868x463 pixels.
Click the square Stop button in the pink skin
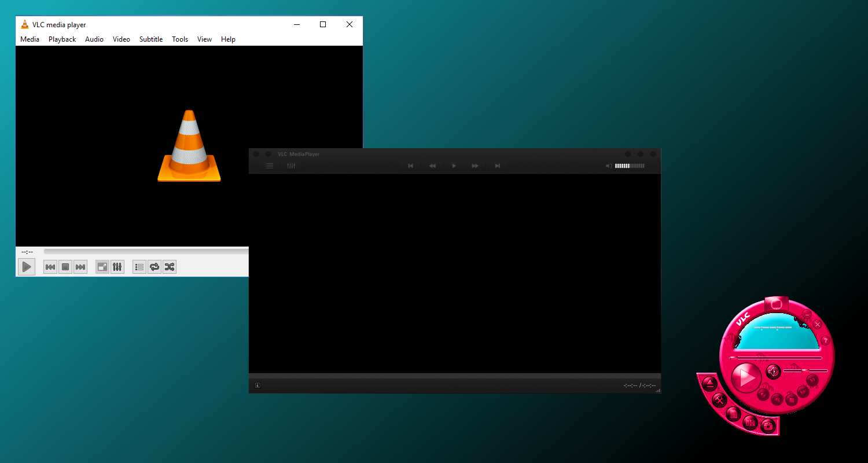click(x=792, y=400)
